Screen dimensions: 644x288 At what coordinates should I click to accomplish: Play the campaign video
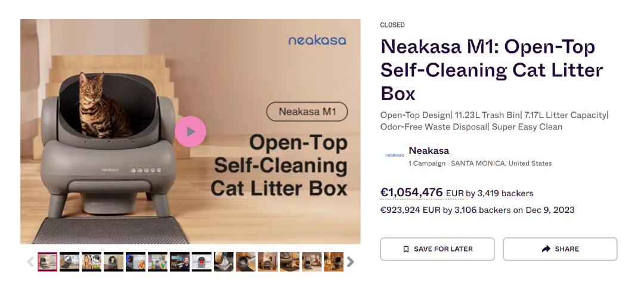pos(190,132)
